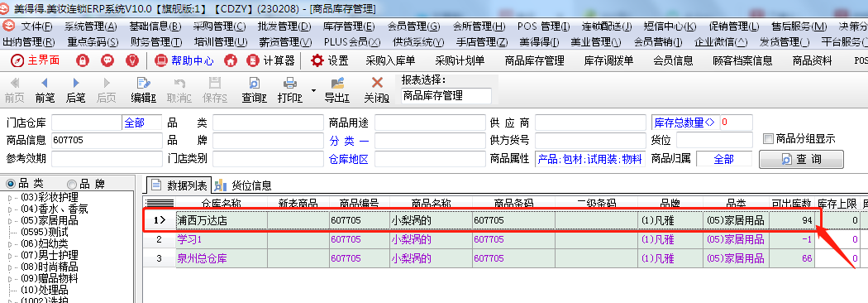This screenshot has height=303, width=868.
Task: Open the 会员管理(G) menu
Action: pyautogui.click(x=413, y=26)
